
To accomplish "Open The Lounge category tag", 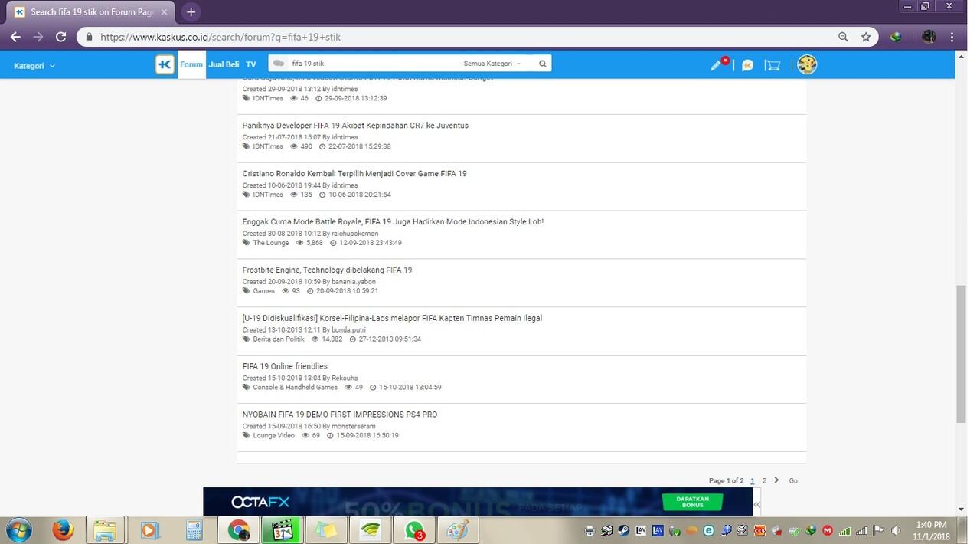I will click(271, 243).
